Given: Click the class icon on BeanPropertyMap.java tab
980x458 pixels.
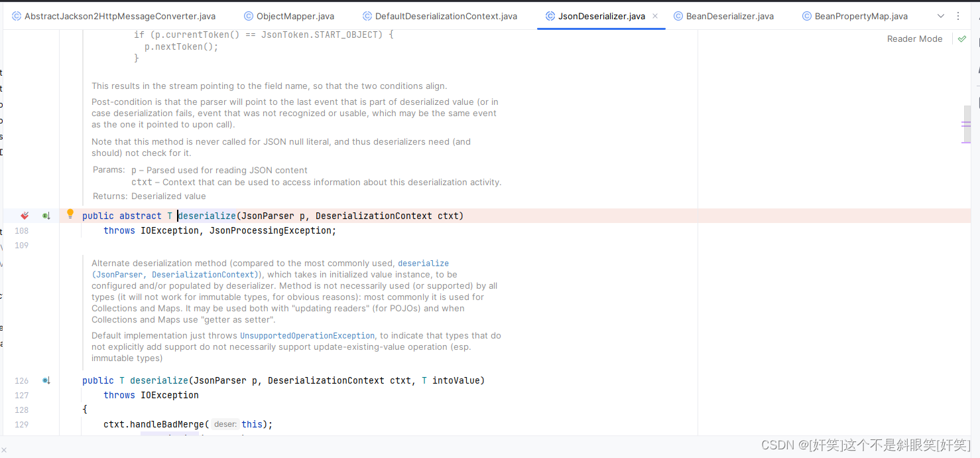Looking at the screenshot, I should (807, 15).
